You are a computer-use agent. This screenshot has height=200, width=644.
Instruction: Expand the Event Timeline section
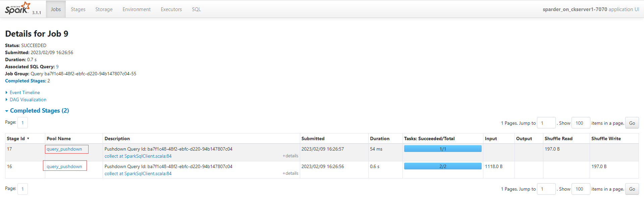(x=24, y=92)
